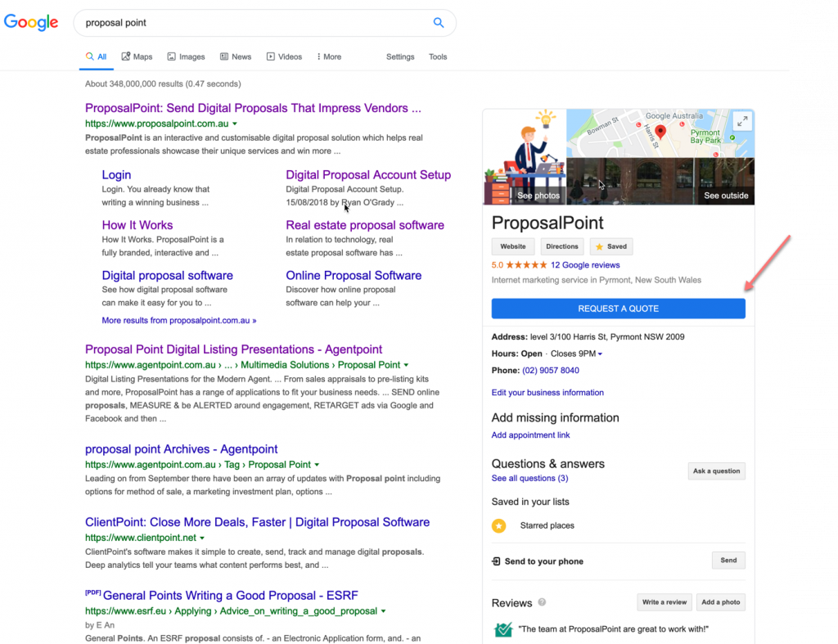838x644 pixels.
Task: Click the five-star rating stars
Action: tap(526, 264)
